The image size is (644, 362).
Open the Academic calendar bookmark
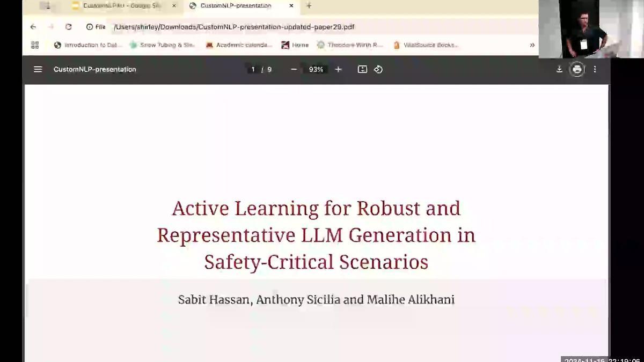click(239, 45)
